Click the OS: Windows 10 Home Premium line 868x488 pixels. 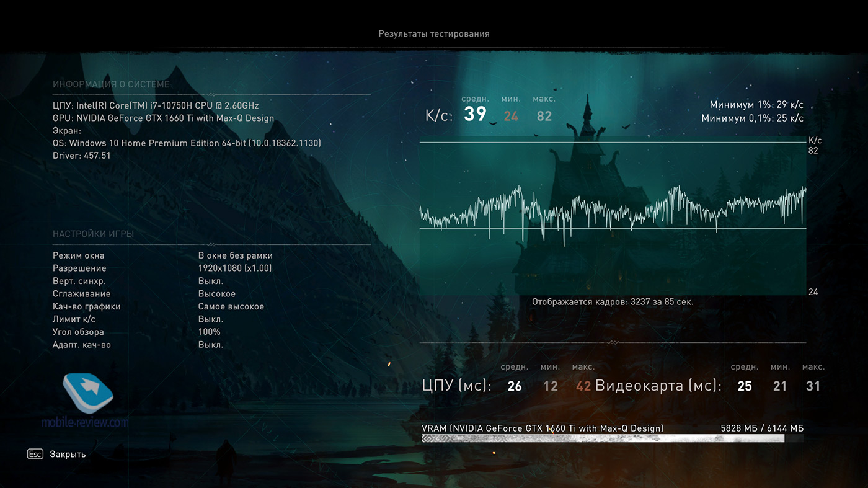pyautogui.click(x=187, y=143)
